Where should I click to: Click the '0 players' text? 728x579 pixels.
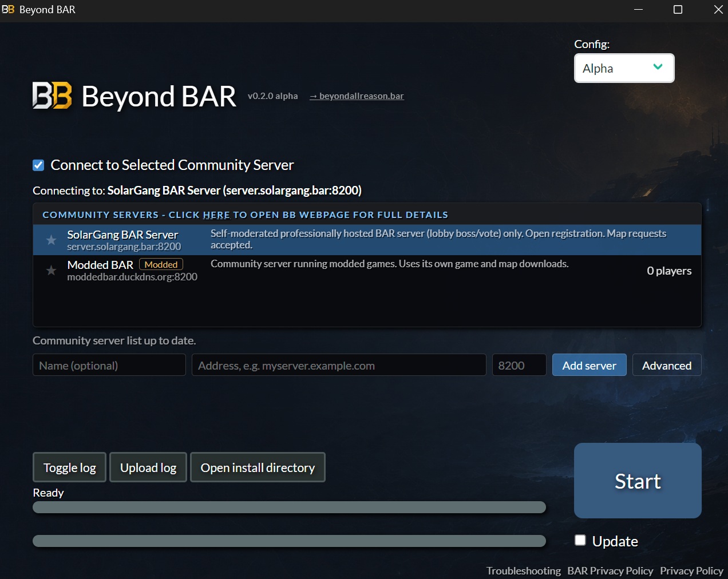tap(669, 271)
